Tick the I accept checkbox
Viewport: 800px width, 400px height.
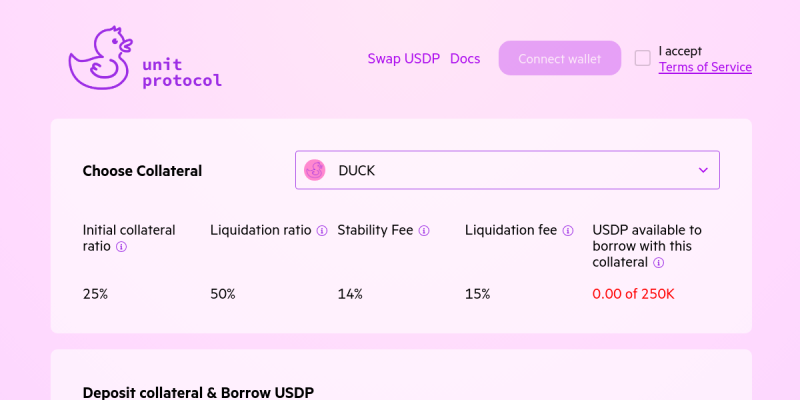tap(642, 58)
